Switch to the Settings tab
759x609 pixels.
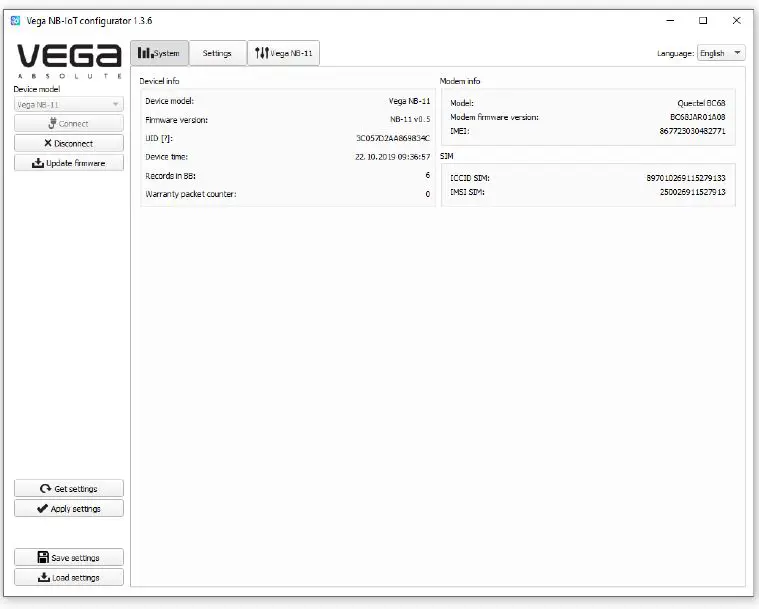pos(217,53)
